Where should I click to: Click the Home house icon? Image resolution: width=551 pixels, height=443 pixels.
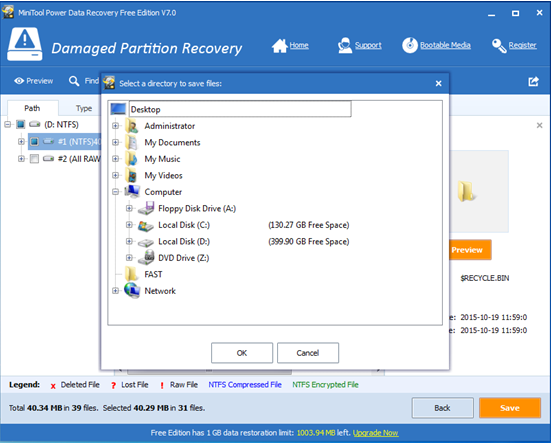tap(279, 46)
